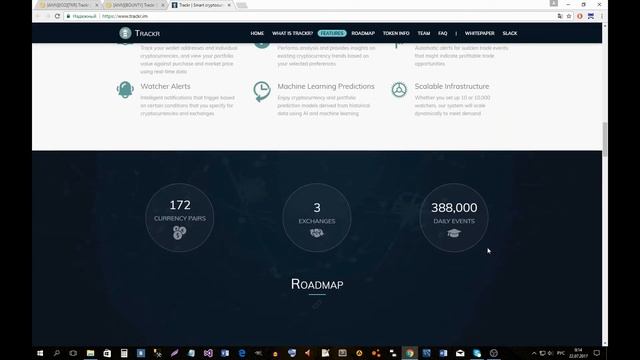Screen dimensions: 640x360
Task: Click the secure lock icon in address bar
Action: pos(68,16)
